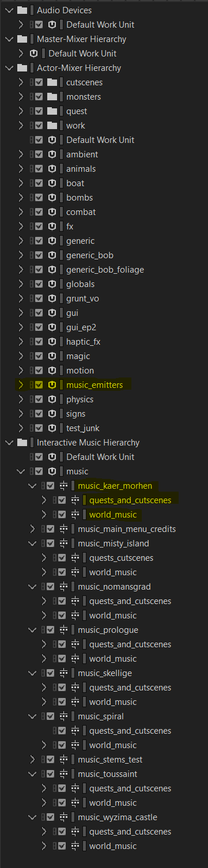The height and width of the screenshot is (868, 208).
Task: Click the cutscenes folder icon
Action: coord(52,82)
